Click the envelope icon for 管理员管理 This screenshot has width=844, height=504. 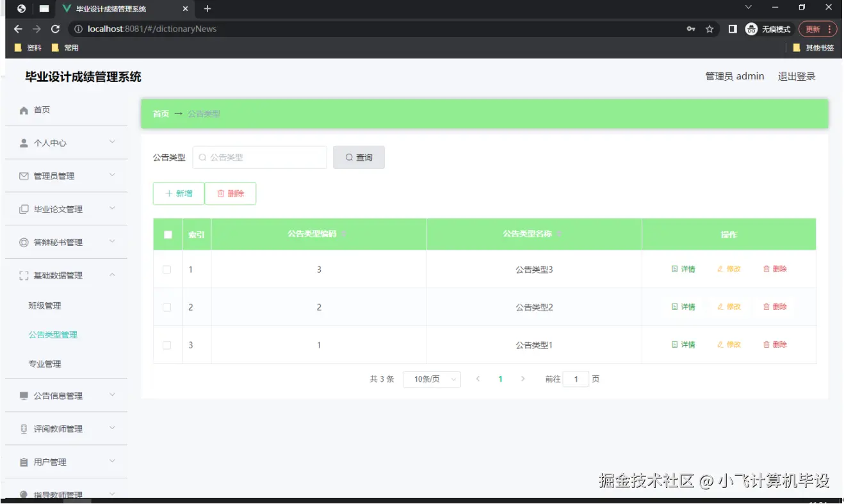click(24, 176)
